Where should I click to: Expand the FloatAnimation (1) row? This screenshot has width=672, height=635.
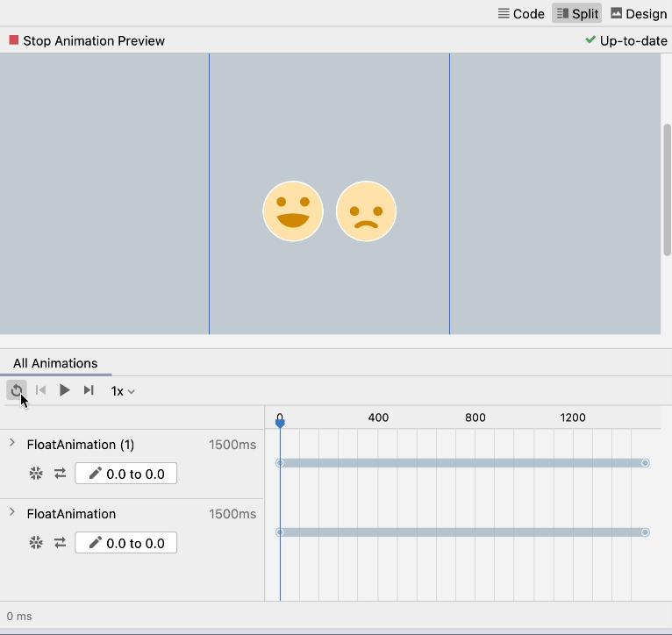tap(12, 444)
